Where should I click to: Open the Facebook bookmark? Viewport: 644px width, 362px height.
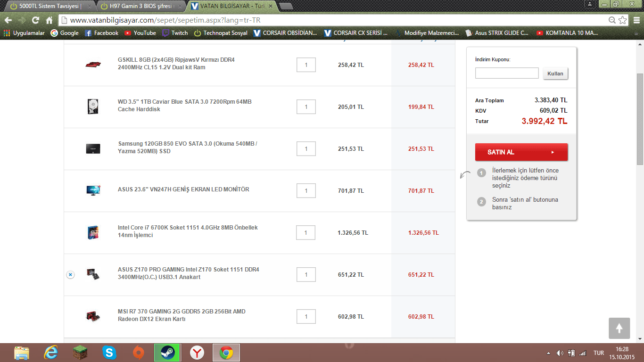[x=101, y=33]
